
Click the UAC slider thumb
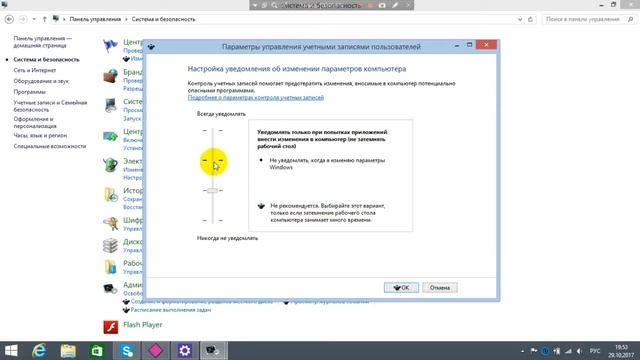tap(212, 191)
